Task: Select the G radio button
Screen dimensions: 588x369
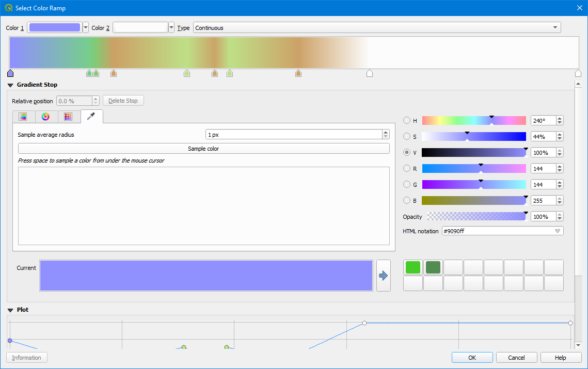Action: (407, 184)
